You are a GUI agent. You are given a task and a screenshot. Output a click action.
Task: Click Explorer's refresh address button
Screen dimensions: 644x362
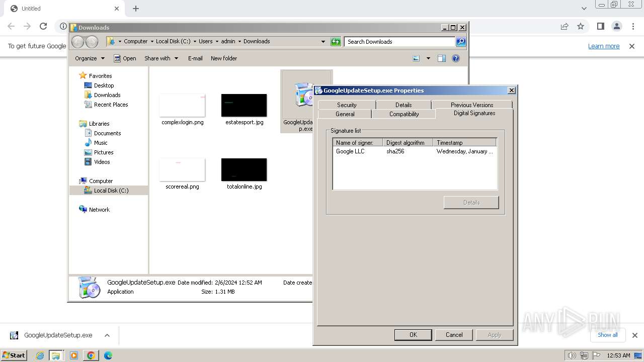click(336, 42)
